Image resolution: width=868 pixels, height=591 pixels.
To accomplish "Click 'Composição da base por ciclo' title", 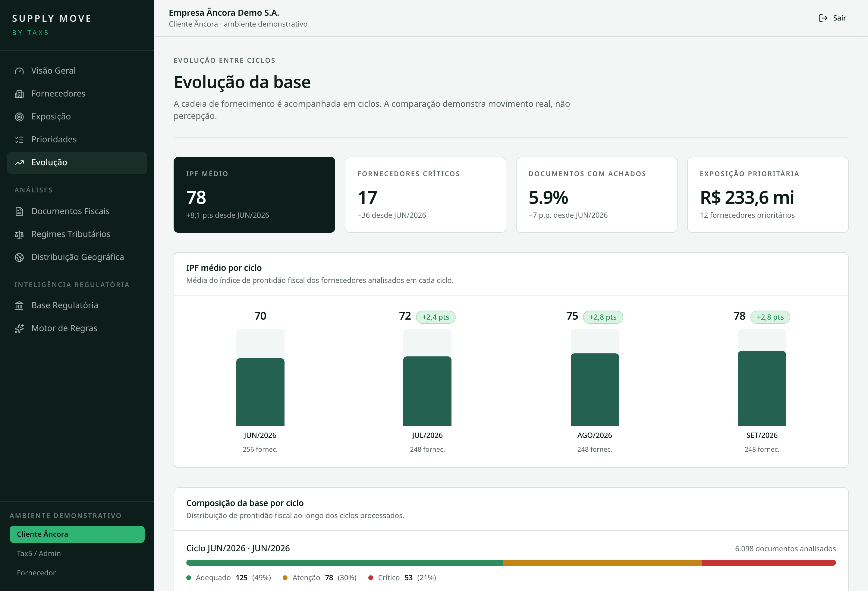I will tap(245, 503).
